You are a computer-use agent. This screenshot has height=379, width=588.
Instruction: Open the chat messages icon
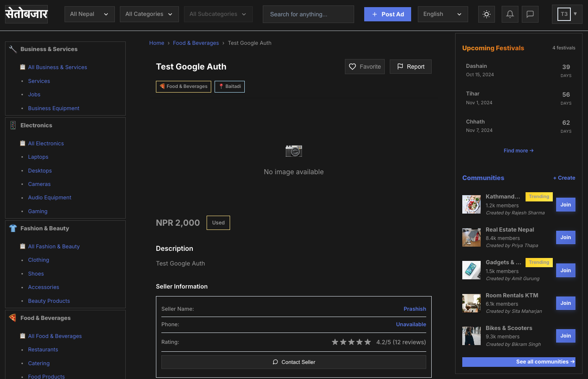[x=530, y=14]
